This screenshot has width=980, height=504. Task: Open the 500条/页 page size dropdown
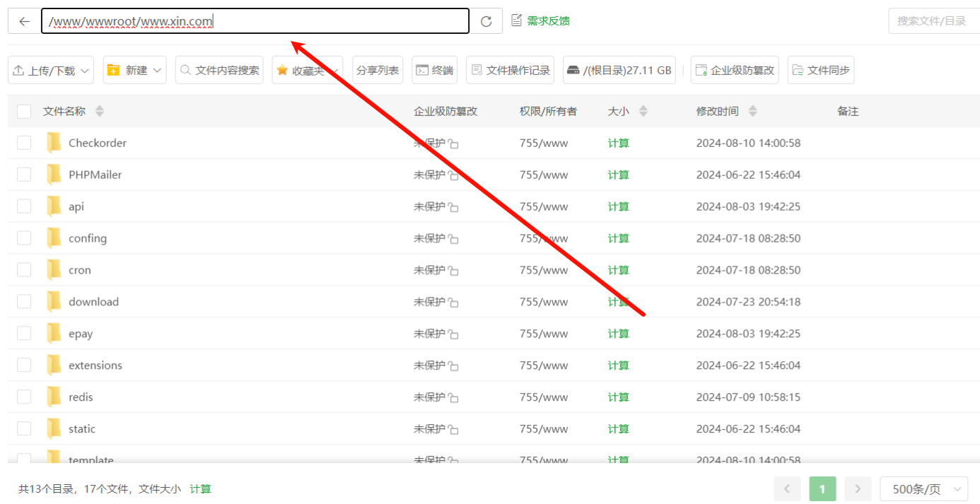(923, 488)
